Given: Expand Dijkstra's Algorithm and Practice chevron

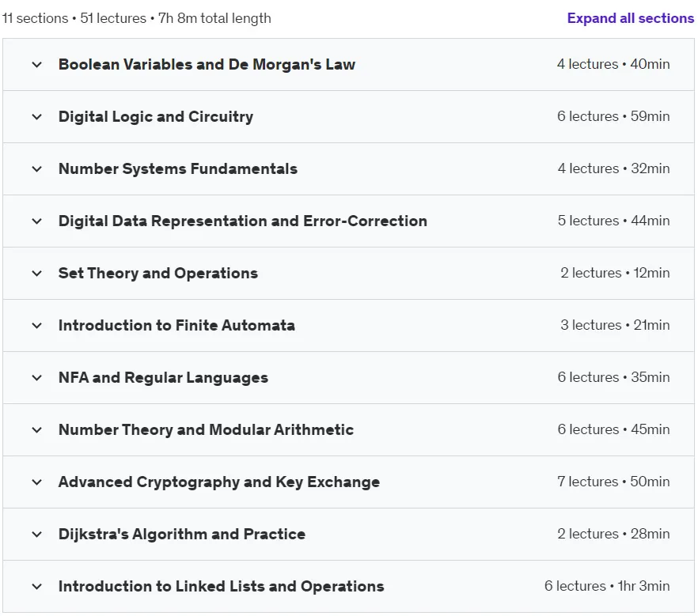Looking at the screenshot, I should pyautogui.click(x=37, y=535).
